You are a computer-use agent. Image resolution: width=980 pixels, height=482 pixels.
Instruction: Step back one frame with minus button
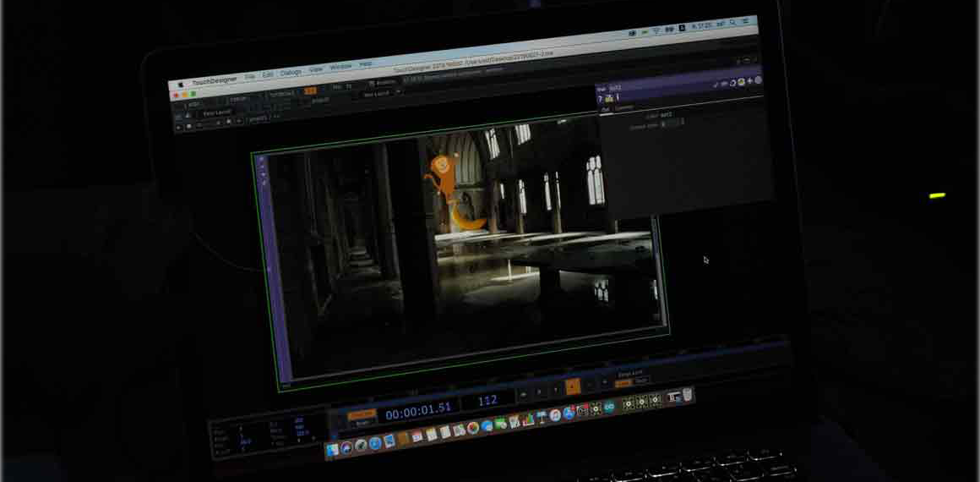point(590,385)
